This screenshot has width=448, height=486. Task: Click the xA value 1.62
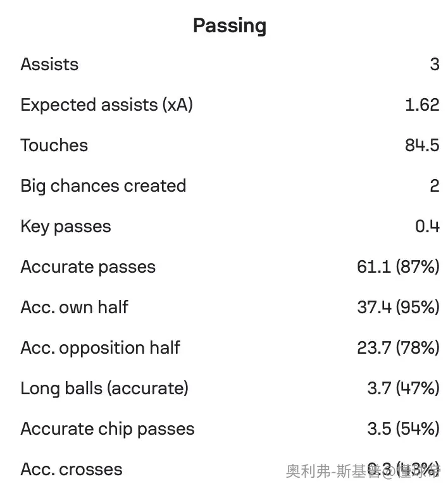pos(422,105)
